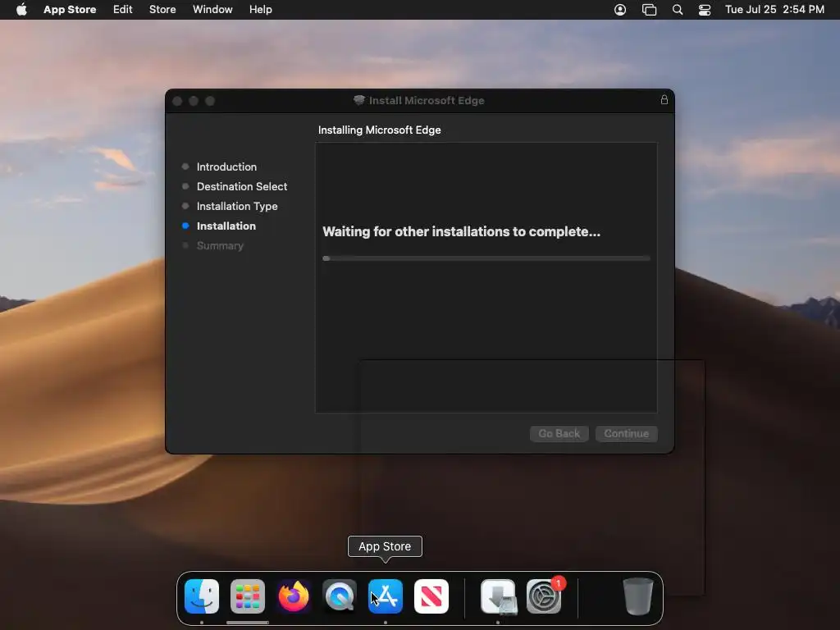This screenshot has height=630, width=840.
Task: Open Launchpad in the dock
Action: click(x=248, y=596)
